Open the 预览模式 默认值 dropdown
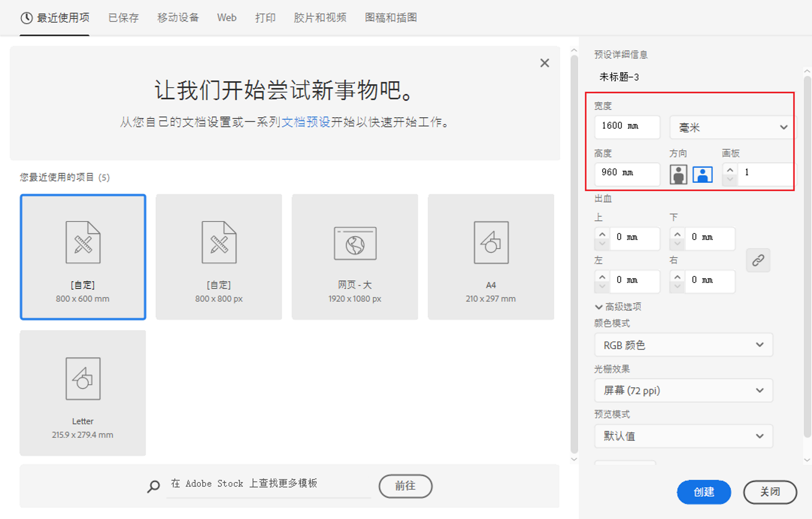812x519 pixels. (684, 437)
